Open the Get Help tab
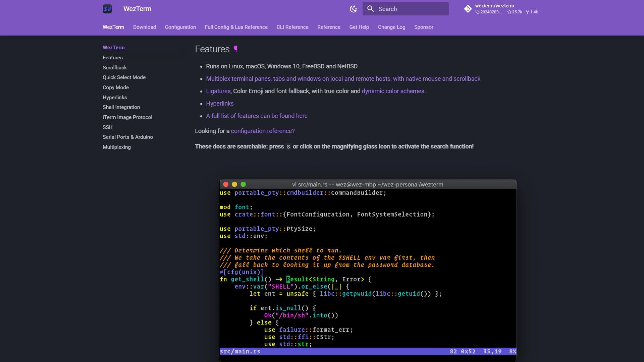Viewport: 644px width, 362px height. (359, 27)
